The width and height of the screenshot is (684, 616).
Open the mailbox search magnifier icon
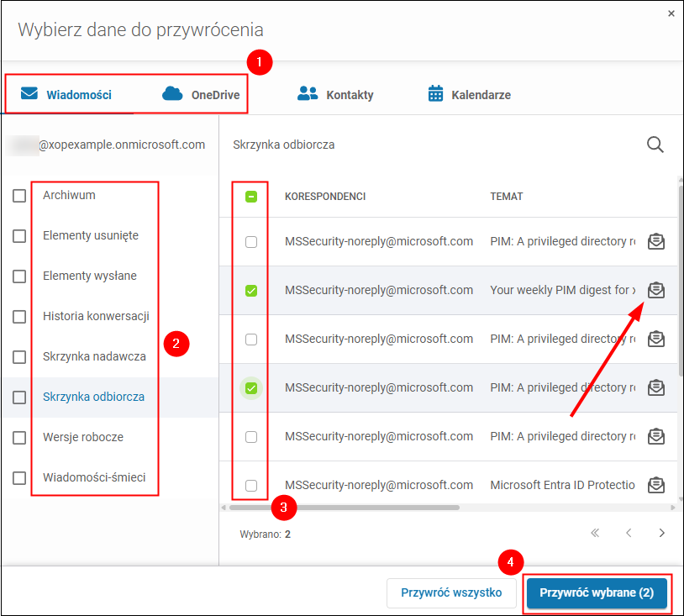coord(655,145)
